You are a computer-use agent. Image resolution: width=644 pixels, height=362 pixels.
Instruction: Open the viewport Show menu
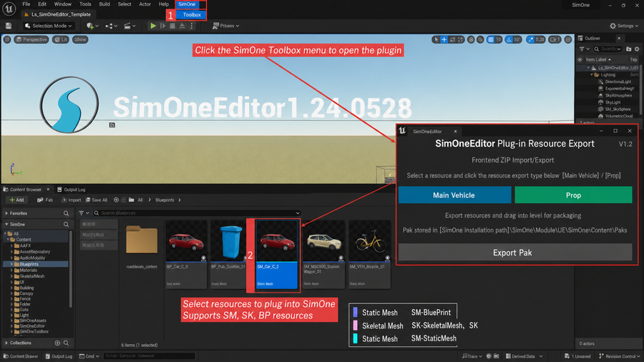[80, 39]
